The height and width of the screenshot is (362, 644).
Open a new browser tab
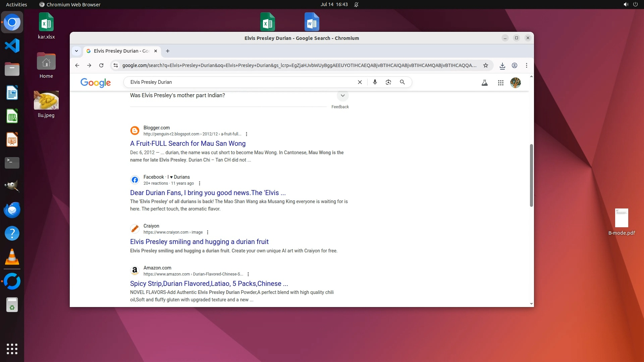(168, 51)
